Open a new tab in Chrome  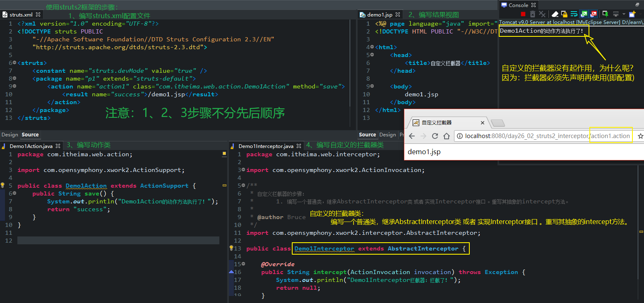coord(497,123)
